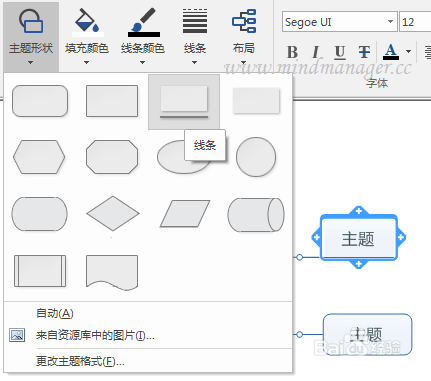Click the plus handle left of selected 主题
The height and width of the screenshot is (381, 431).
click(x=316, y=237)
